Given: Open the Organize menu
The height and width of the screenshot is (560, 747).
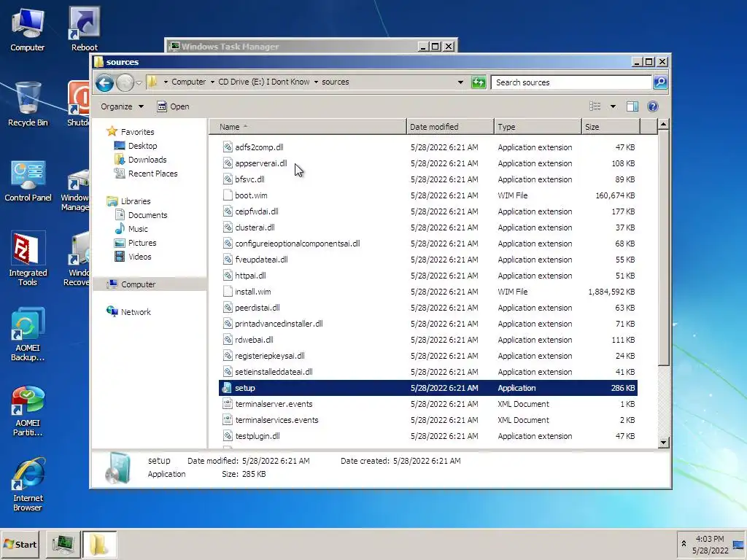Looking at the screenshot, I should [122, 106].
